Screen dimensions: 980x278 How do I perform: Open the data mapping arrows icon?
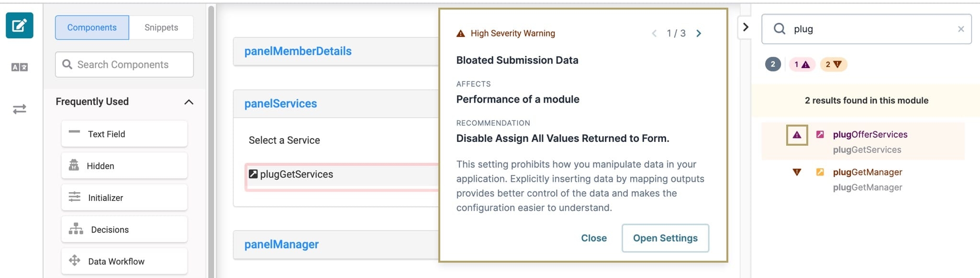point(20,109)
